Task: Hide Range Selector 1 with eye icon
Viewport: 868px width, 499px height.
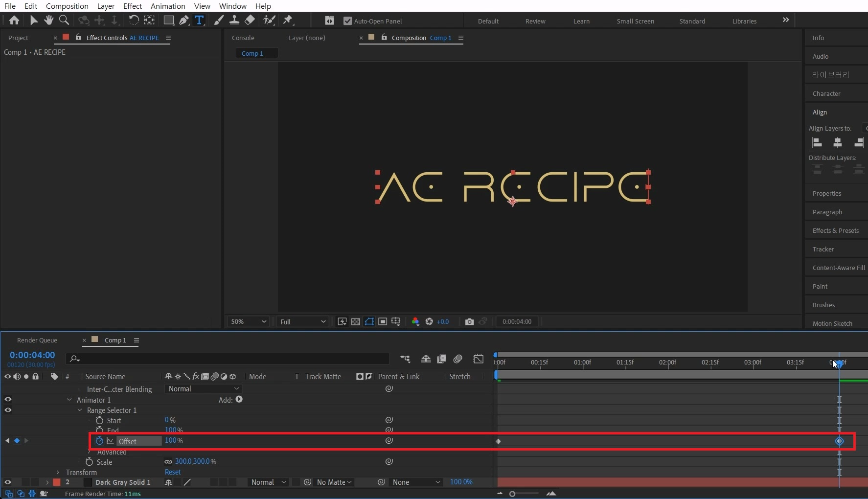Action: coord(8,410)
